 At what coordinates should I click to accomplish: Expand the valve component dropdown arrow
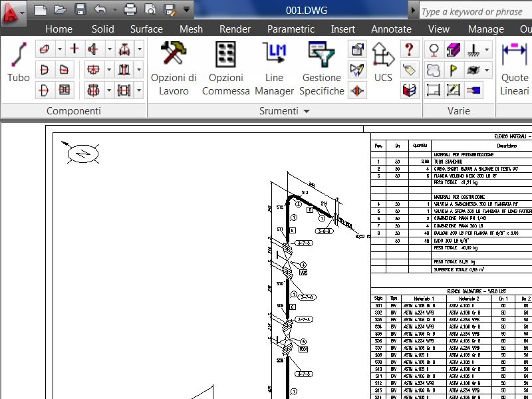click(x=139, y=49)
